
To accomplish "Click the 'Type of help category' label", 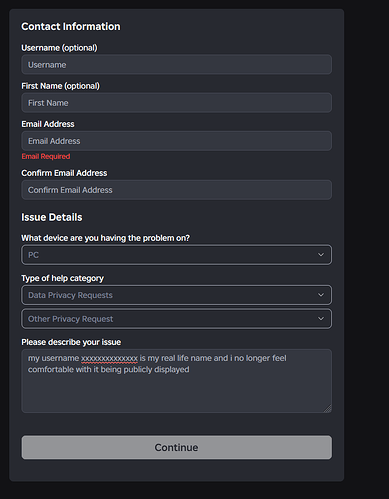I will click(62, 278).
